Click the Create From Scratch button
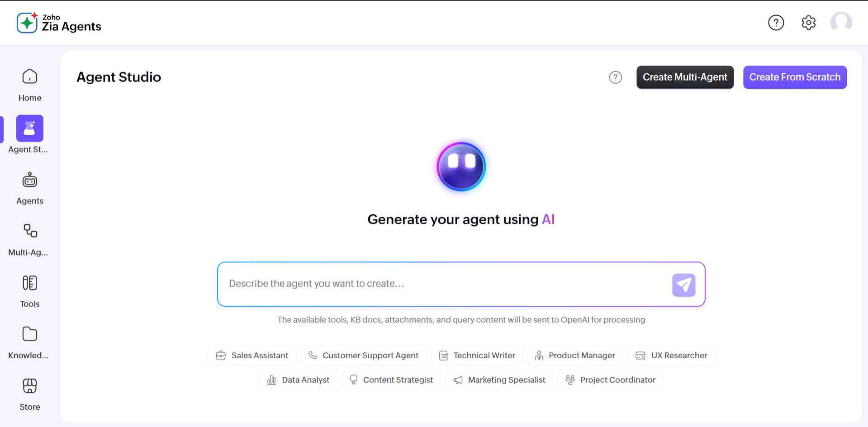The width and height of the screenshot is (868, 427). pos(795,77)
